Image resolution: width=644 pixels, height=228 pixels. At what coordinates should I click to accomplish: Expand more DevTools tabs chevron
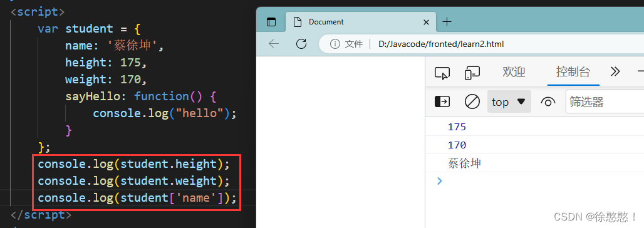(615, 72)
